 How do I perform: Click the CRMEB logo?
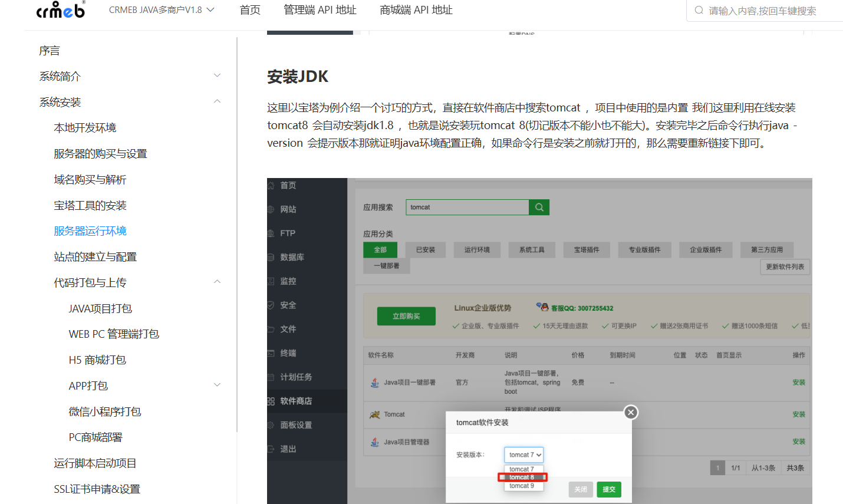(x=60, y=9)
